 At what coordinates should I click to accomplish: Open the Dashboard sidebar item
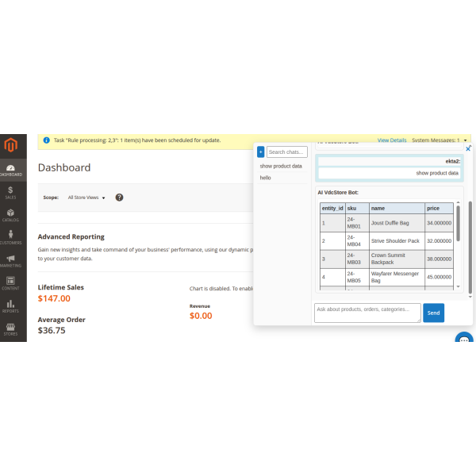[x=10, y=170]
